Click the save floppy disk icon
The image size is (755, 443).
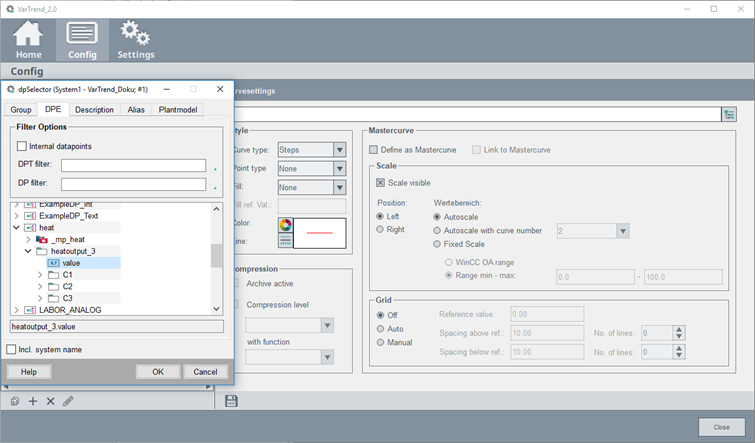[232, 401]
